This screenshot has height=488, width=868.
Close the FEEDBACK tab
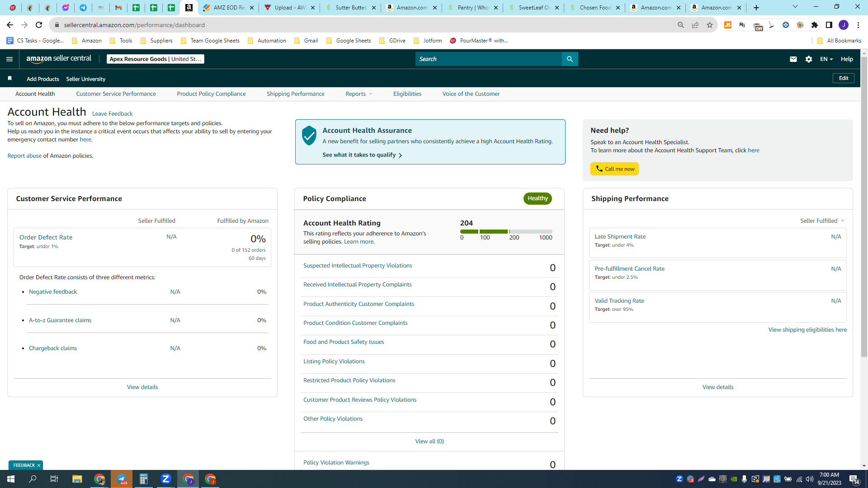click(39, 465)
